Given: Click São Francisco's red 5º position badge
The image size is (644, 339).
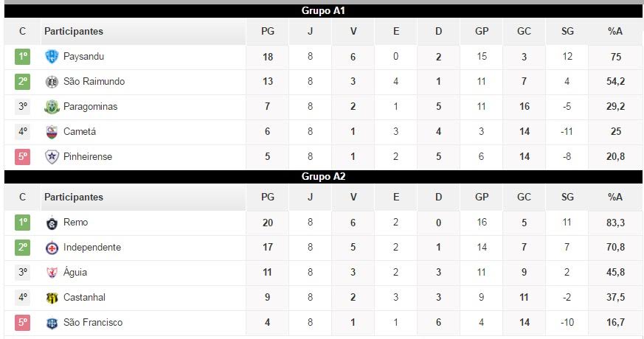Looking at the screenshot, I should [22, 323].
